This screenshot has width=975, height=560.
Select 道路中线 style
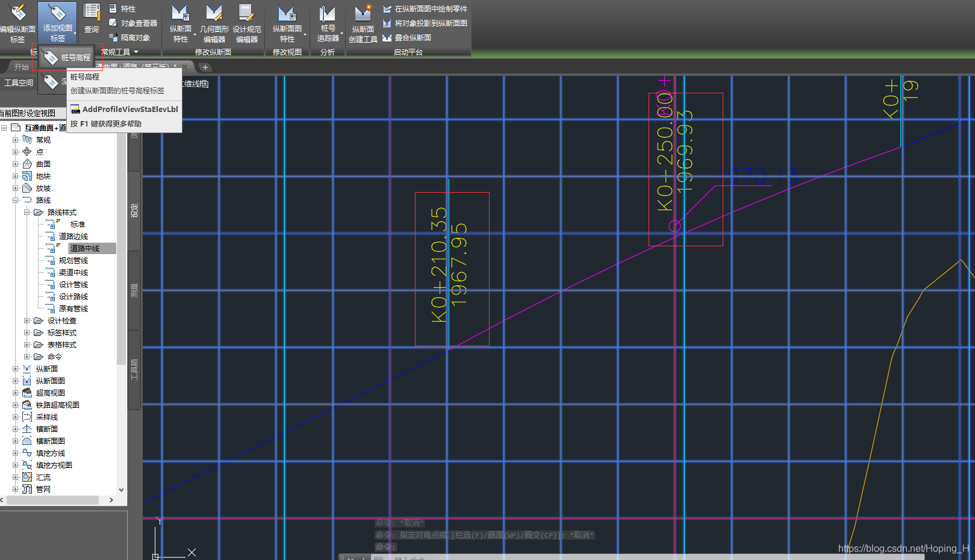click(85, 248)
